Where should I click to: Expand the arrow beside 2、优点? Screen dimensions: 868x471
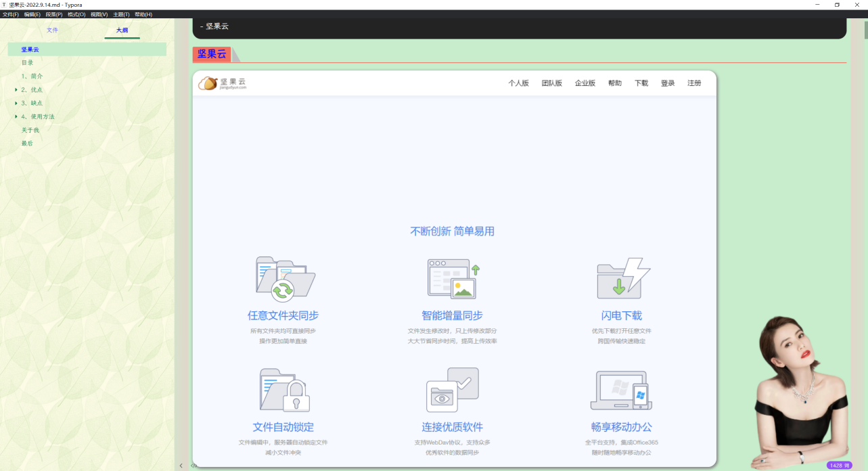pos(16,89)
